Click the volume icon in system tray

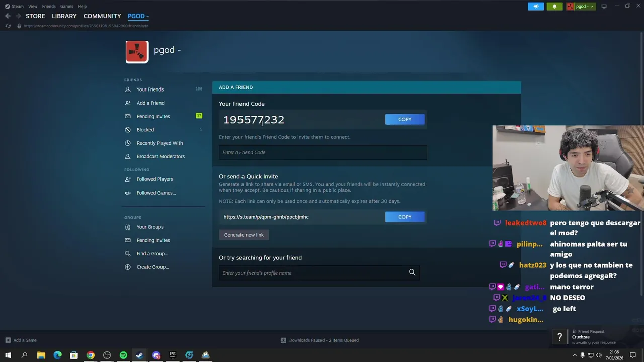(599, 355)
